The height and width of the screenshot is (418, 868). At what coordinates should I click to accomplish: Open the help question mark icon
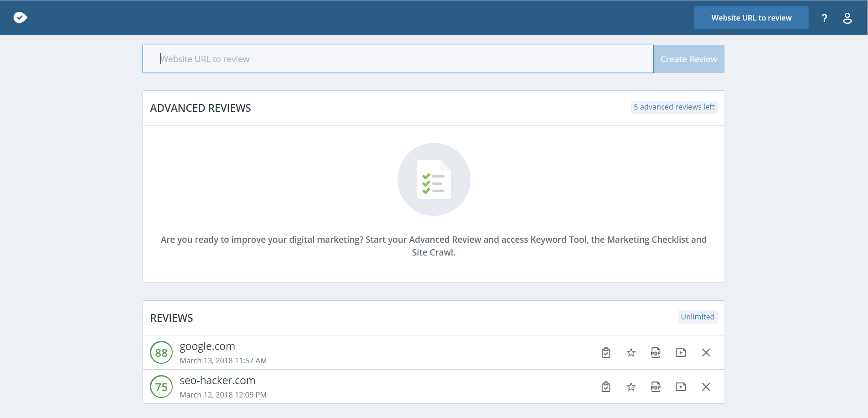824,18
